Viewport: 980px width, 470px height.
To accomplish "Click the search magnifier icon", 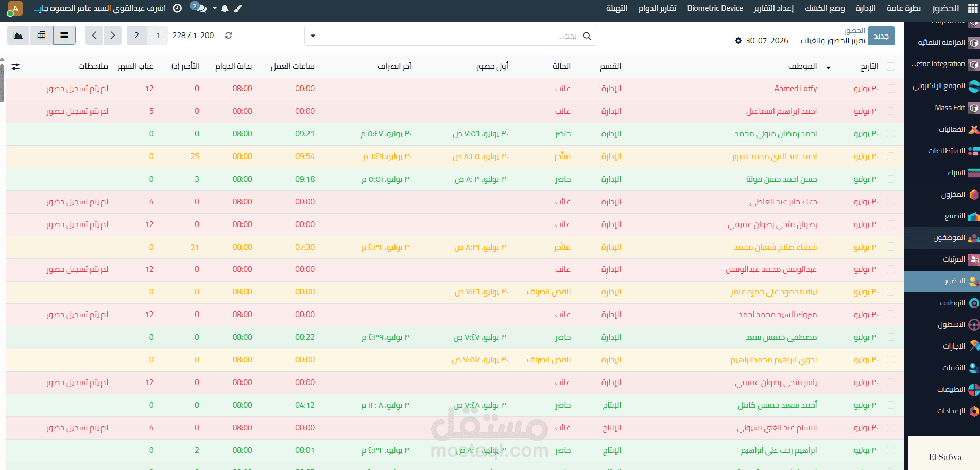I will coord(587,36).
